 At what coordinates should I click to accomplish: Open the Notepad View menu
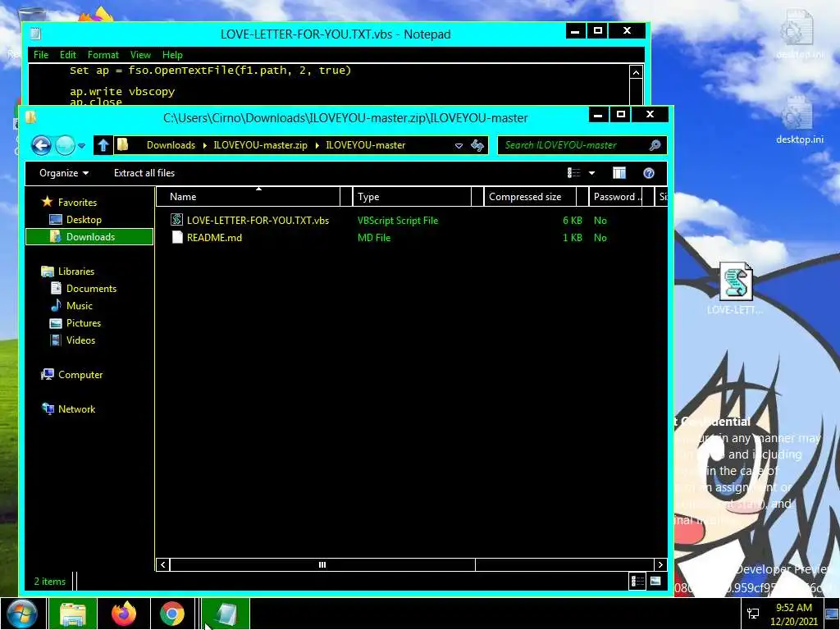coord(139,55)
